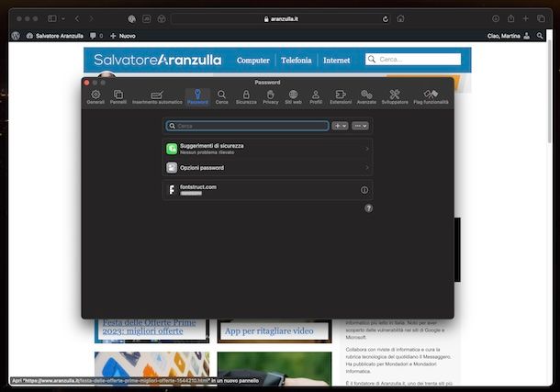Screen dimensions: 560x392
Task: Open the Flag funzionalità preferences tab
Action: [x=431, y=97]
